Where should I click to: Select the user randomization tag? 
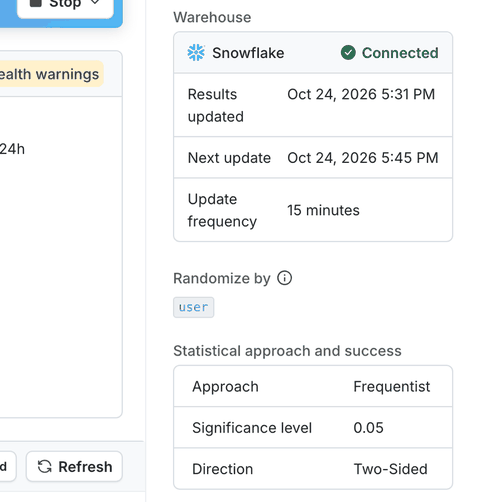tap(193, 307)
